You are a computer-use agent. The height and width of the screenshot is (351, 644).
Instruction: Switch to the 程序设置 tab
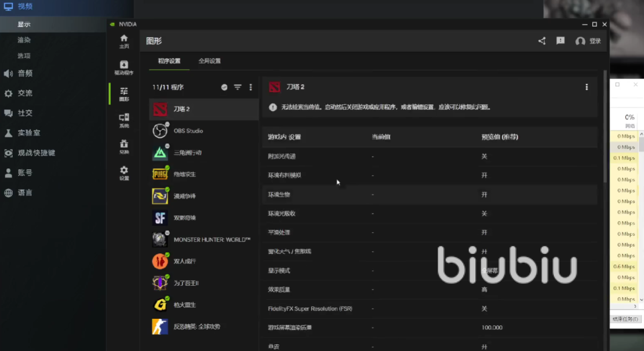click(x=169, y=61)
